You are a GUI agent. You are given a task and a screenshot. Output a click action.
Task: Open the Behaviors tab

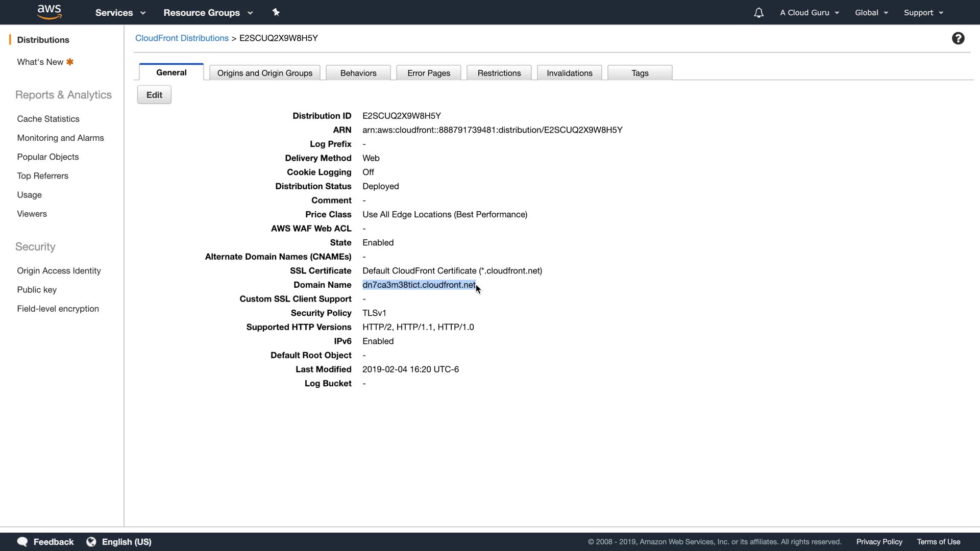point(358,73)
